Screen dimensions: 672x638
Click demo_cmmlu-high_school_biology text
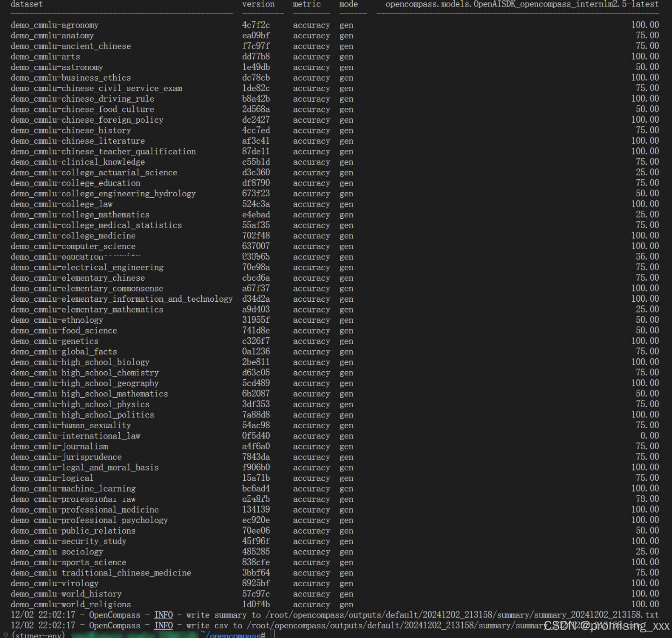point(80,362)
